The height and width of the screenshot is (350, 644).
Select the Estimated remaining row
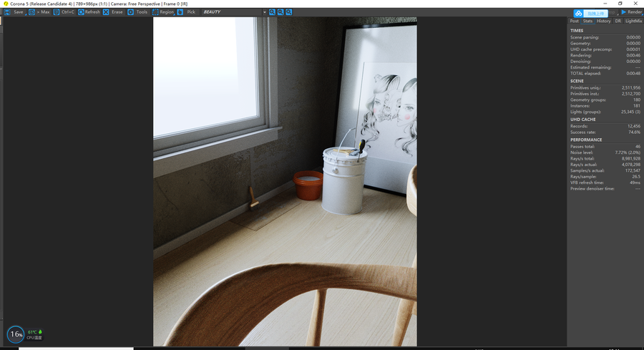(605, 67)
